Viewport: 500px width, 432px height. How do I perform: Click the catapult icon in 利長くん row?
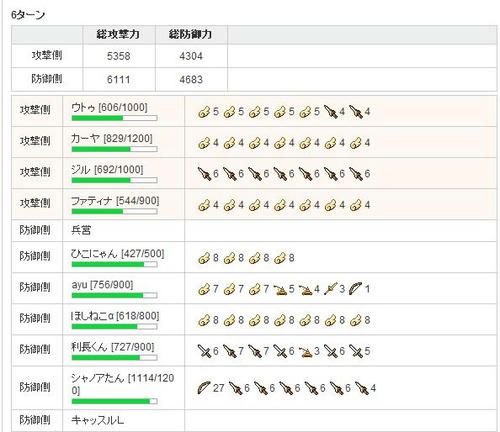[x=305, y=352]
